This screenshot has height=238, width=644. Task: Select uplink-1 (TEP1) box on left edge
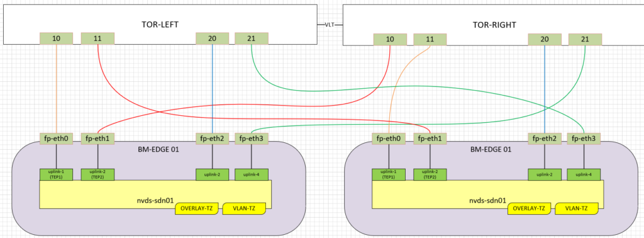(56, 174)
